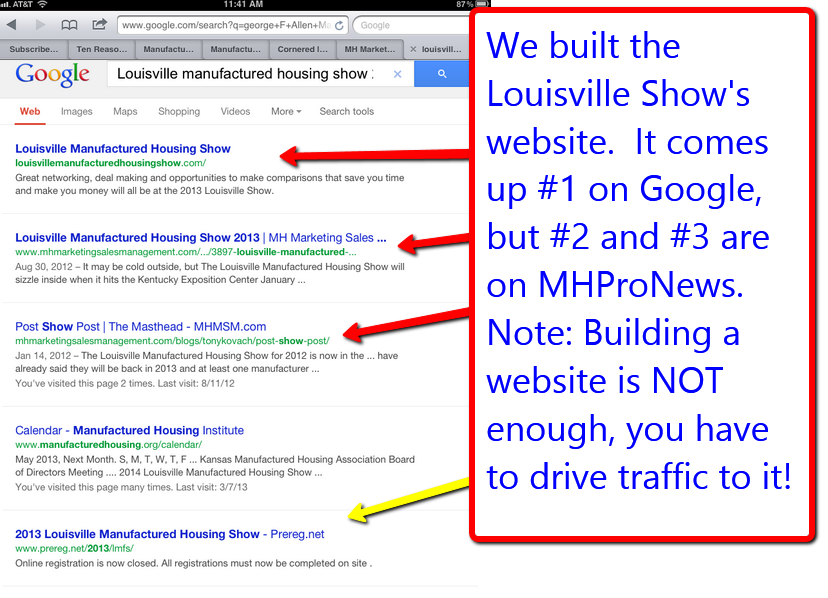
Task: Switch to Images results
Action: point(77,111)
